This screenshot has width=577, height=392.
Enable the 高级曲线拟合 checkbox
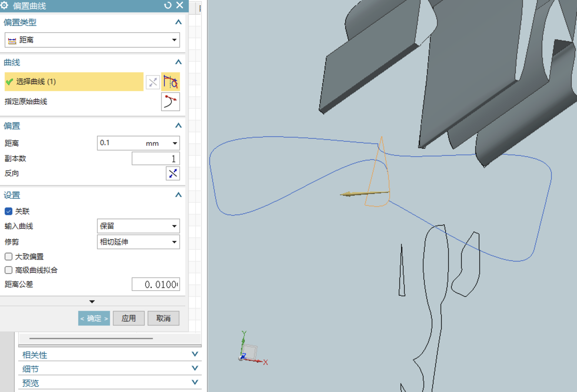[9, 270]
